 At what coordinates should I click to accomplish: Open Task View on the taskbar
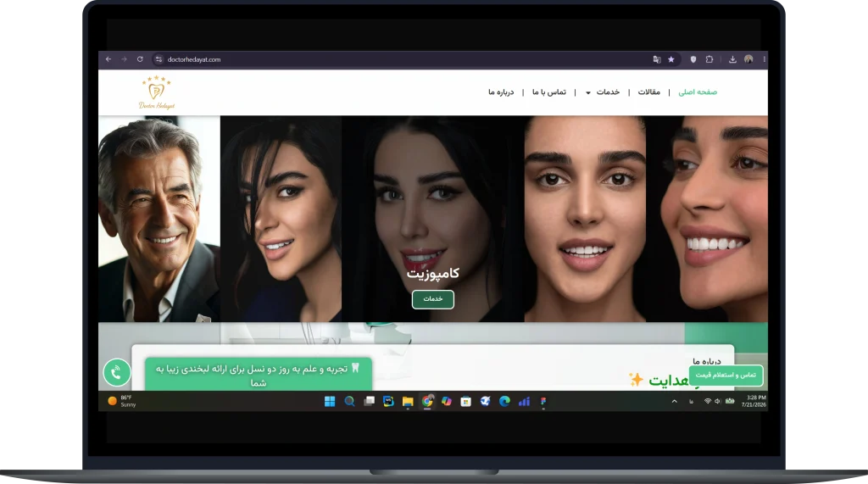click(x=369, y=402)
